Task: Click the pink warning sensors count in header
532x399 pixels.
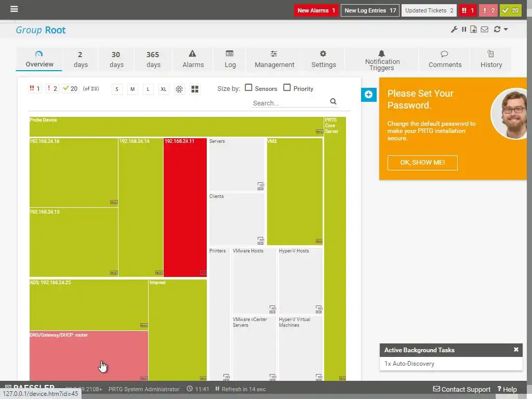Action: [x=488, y=10]
